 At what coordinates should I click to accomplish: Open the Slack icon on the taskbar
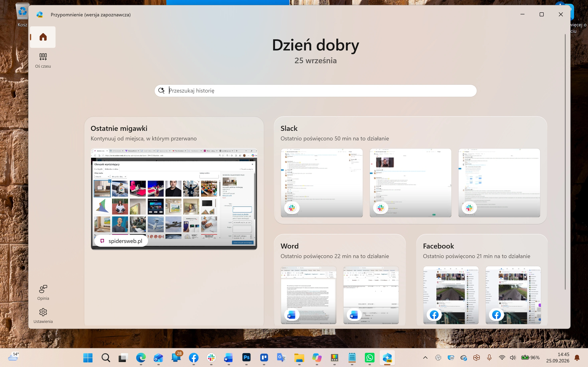click(x=211, y=358)
